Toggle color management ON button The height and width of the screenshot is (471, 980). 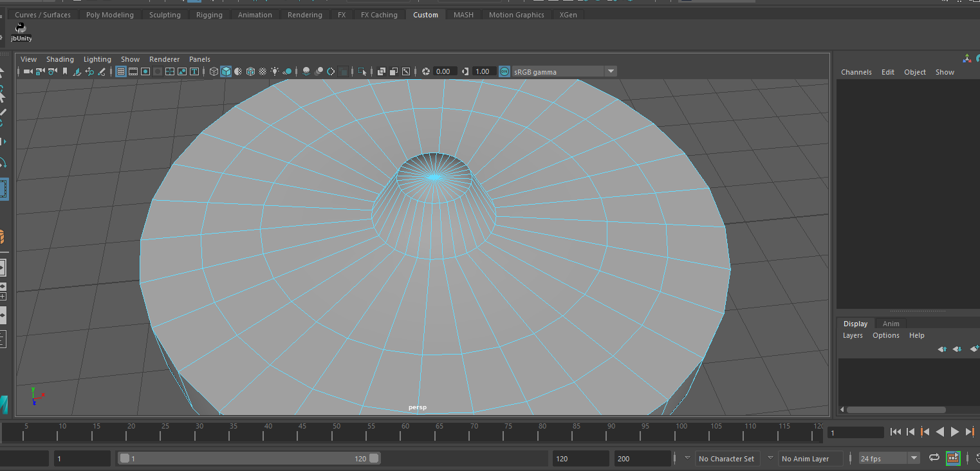tap(504, 71)
